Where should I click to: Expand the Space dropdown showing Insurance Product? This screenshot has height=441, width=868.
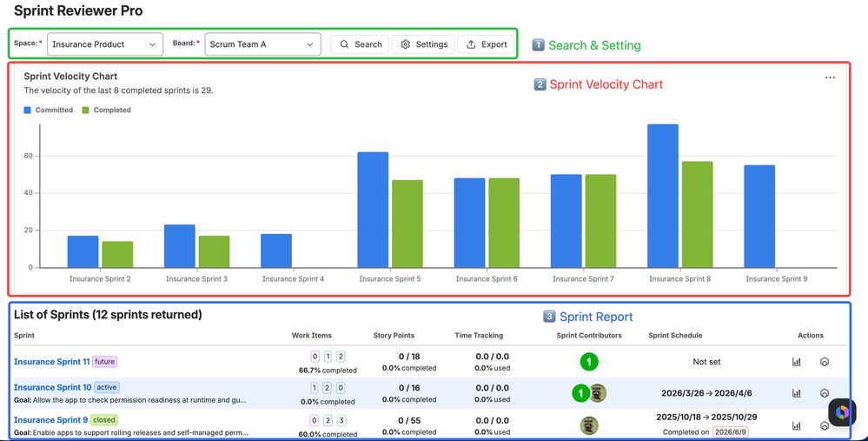[x=105, y=44]
